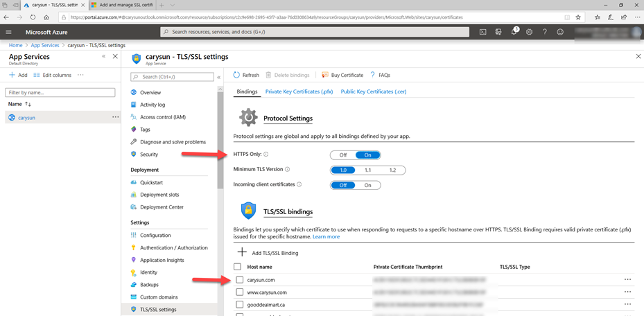Image resolution: width=644 pixels, height=316 pixels.
Task: Go to App Services breadcrumb link
Action: pyautogui.click(x=45, y=45)
